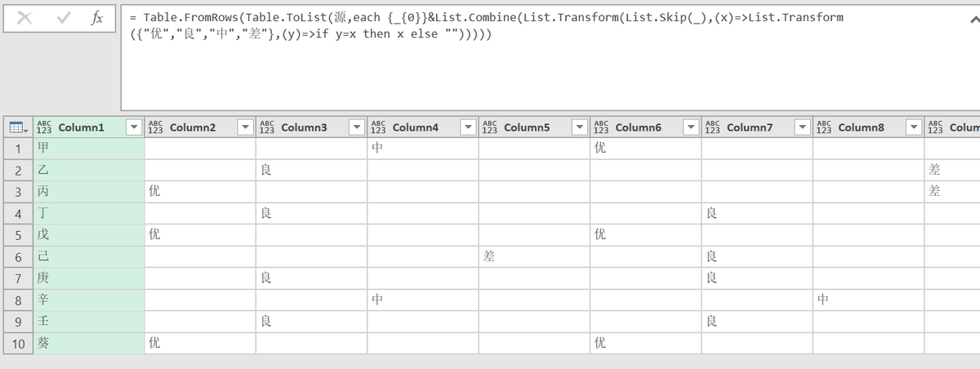Click the ABC123 type icon for Column6

pos(601,127)
